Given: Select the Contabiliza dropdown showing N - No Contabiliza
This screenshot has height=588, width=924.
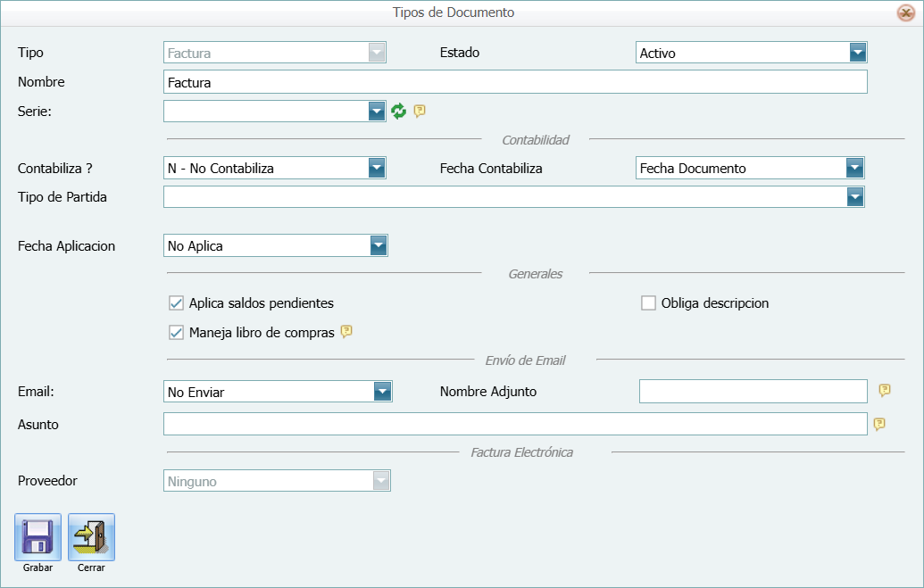Looking at the screenshot, I should coord(379,168).
